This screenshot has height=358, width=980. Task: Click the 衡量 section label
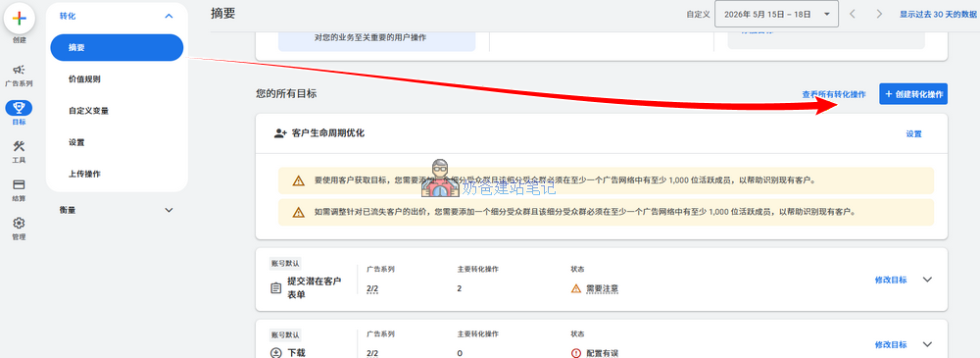click(x=68, y=210)
